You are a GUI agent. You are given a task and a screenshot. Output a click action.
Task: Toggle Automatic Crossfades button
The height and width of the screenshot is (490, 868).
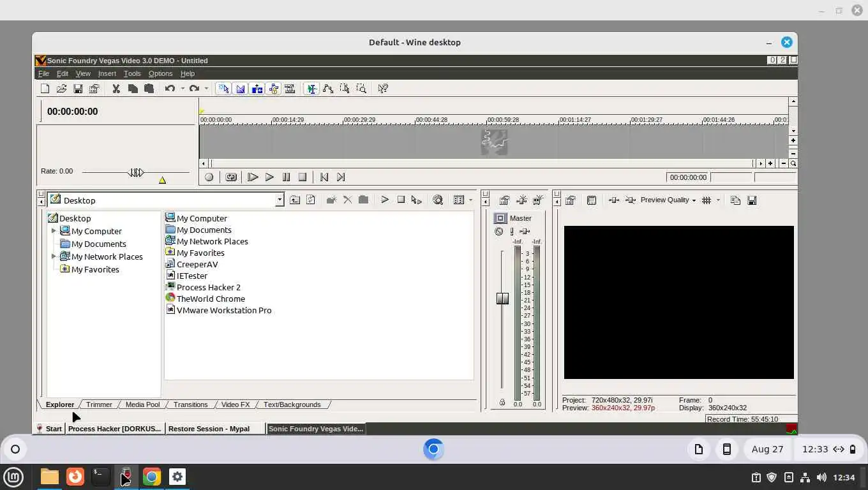point(240,89)
